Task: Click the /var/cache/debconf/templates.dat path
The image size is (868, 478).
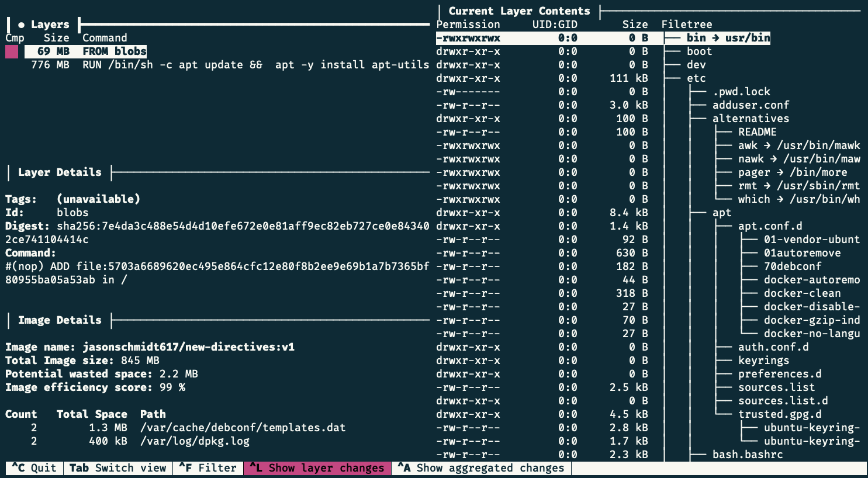Action: [243, 428]
